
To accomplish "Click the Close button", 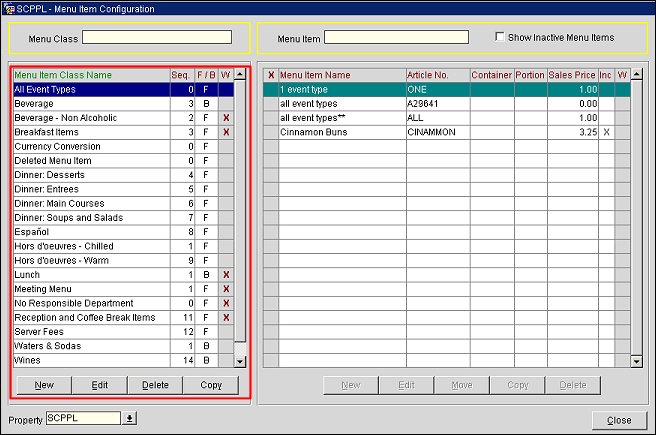I will point(619,419).
